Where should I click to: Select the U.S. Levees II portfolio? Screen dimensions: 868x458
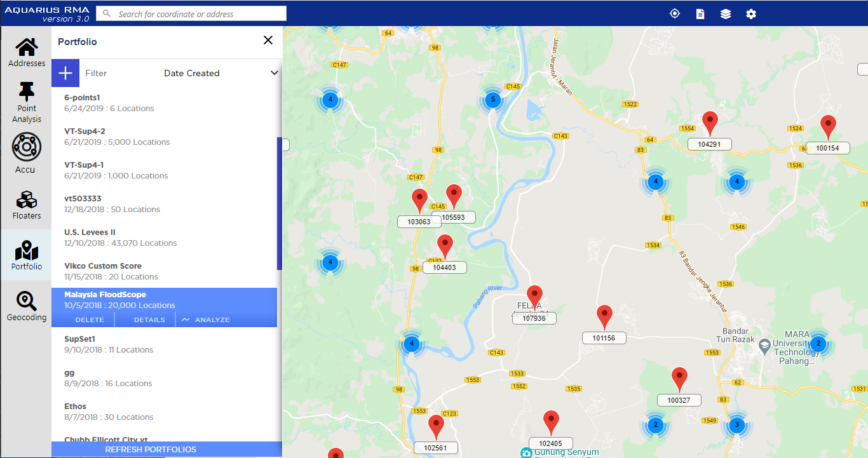tap(164, 238)
